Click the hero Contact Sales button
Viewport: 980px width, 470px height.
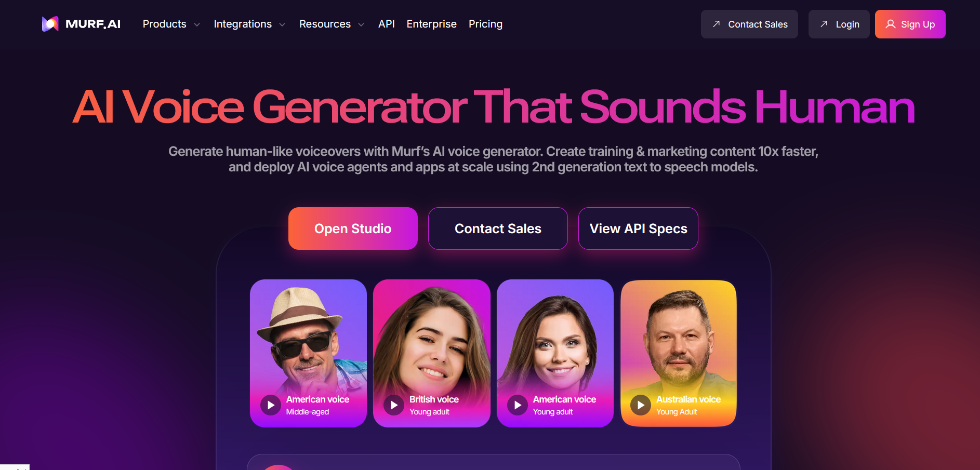[x=498, y=229]
